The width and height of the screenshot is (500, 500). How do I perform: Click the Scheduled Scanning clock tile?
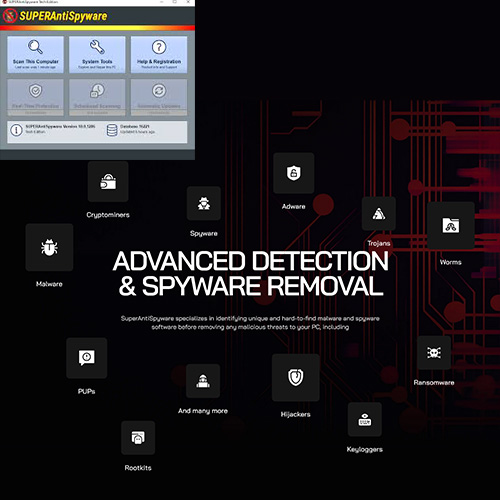[x=97, y=97]
